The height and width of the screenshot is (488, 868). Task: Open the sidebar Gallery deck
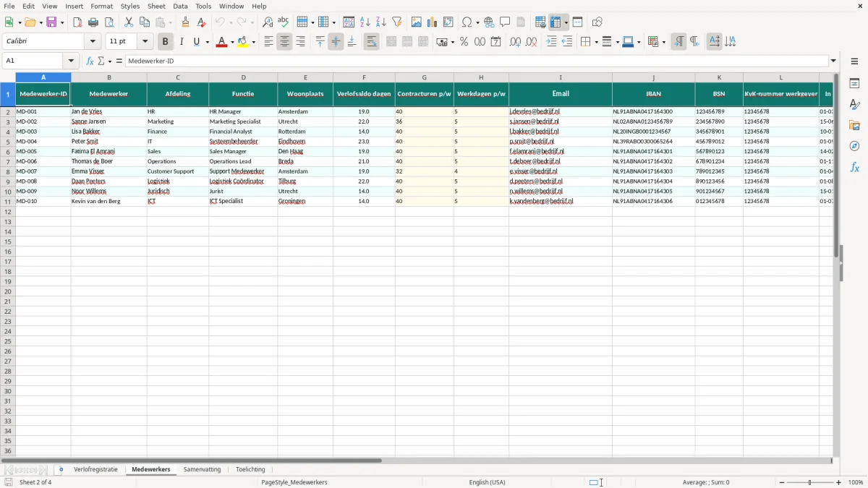tap(854, 126)
